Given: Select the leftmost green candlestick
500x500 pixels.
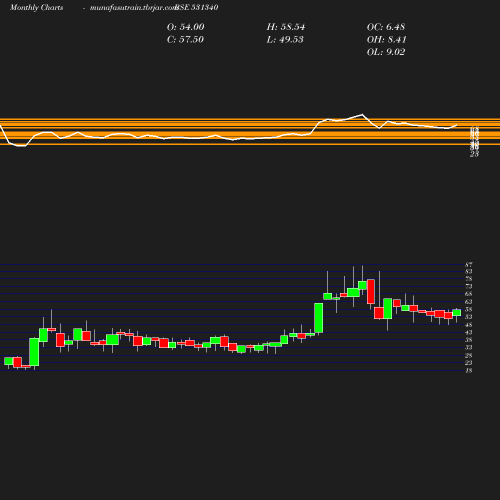Looking at the screenshot, I should tap(8, 361).
